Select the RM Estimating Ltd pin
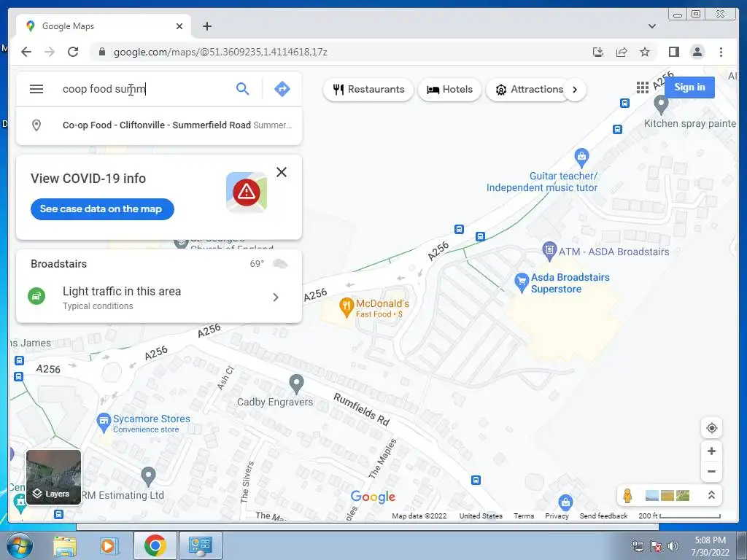747x560 pixels. click(148, 475)
